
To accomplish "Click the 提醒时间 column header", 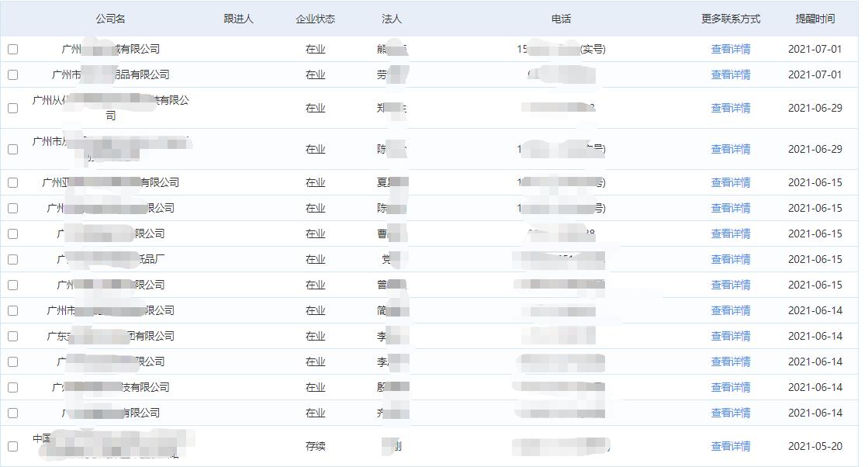I will pos(817,19).
